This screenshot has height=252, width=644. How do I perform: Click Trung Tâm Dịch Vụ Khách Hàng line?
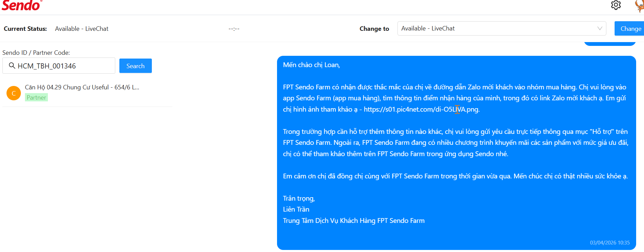[354, 220]
